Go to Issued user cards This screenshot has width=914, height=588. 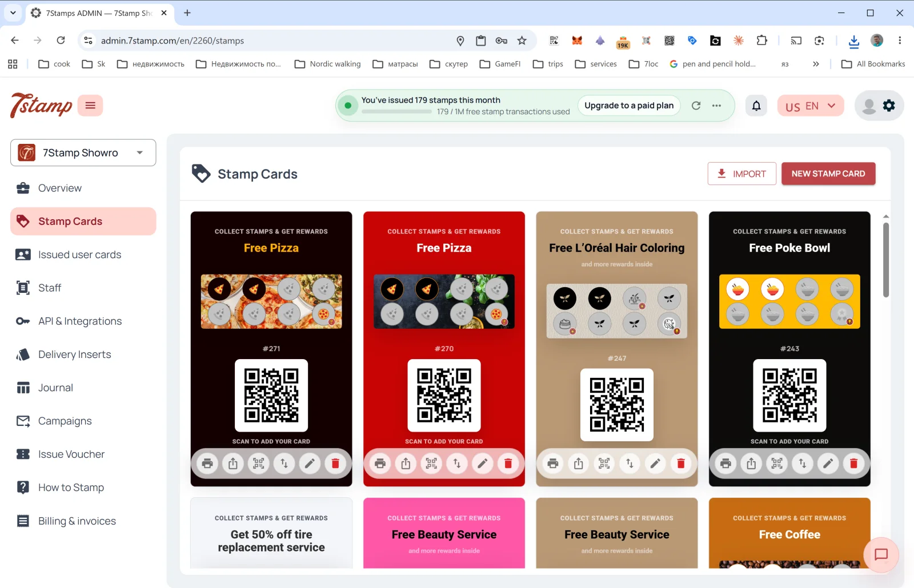click(x=83, y=255)
